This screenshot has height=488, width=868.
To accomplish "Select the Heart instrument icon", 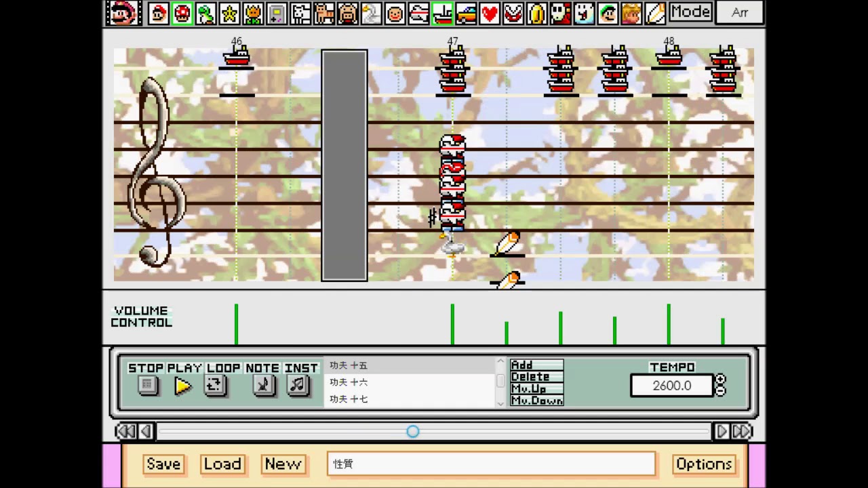I will [x=490, y=13].
